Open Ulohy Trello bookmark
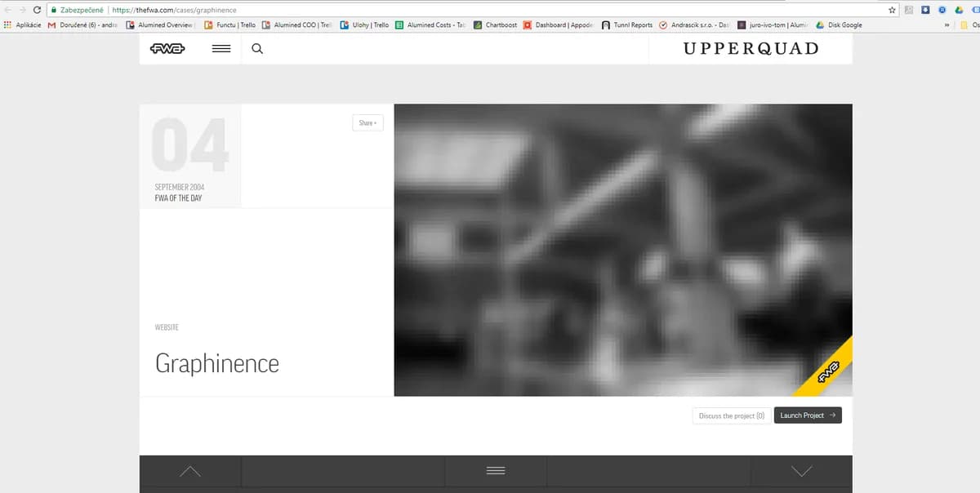Screen dimensions: 980x493 (x=364, y=25)
